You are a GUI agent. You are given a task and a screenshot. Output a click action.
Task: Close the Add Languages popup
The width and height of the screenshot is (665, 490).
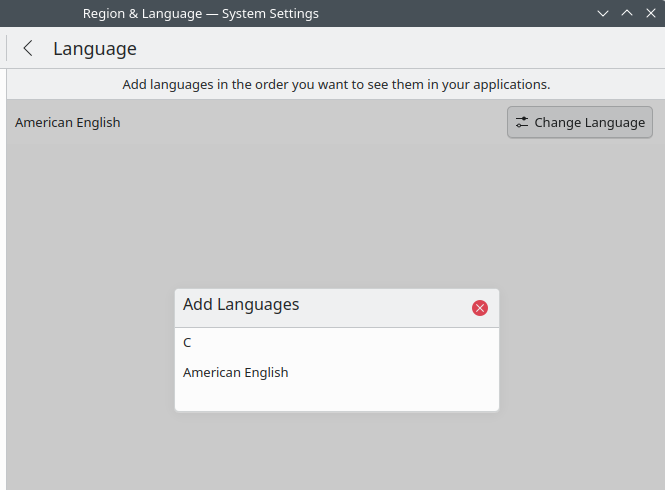pos(479,308)
